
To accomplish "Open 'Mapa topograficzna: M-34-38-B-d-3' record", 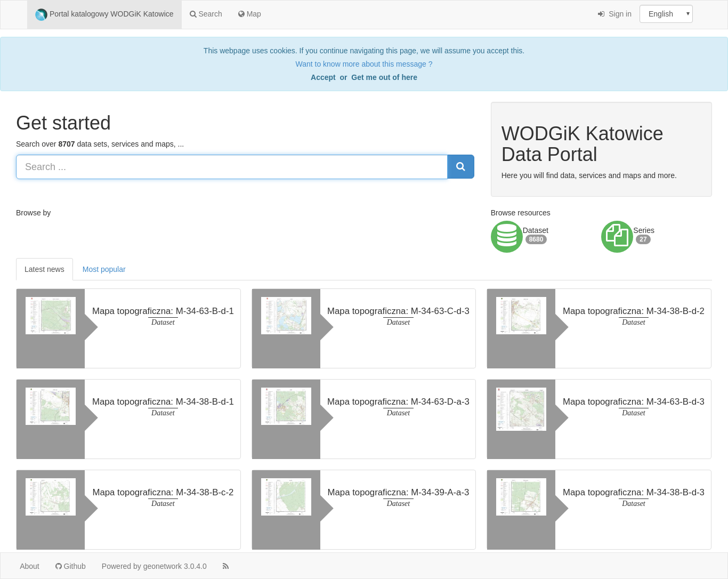I will [634, 492].
